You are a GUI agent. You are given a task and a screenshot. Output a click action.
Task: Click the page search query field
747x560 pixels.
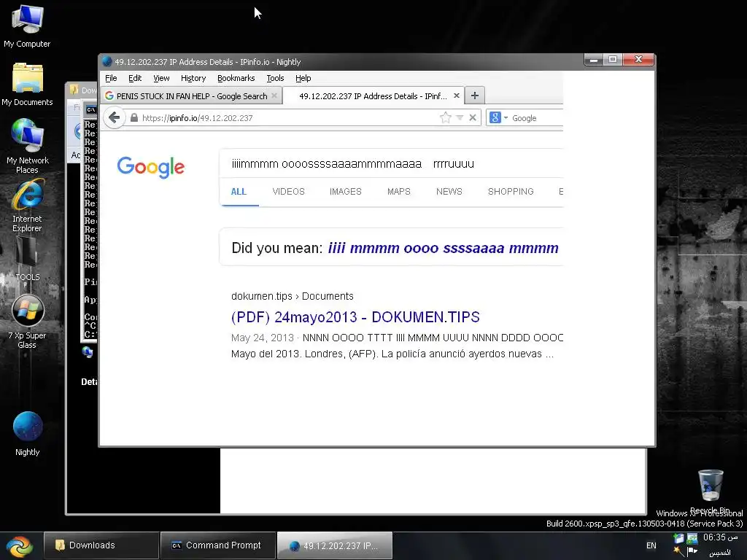click(391, 164)
